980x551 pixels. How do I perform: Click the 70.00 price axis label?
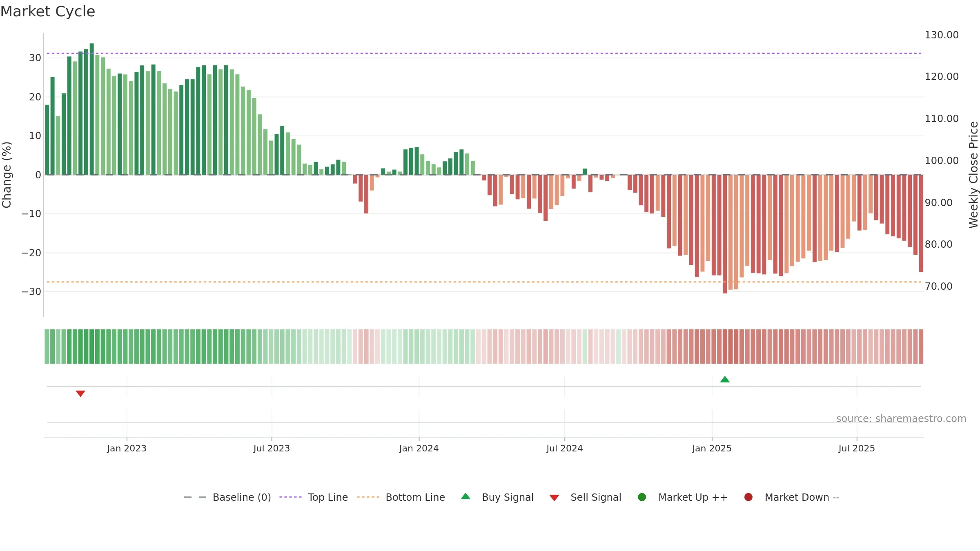pos(939,287)
